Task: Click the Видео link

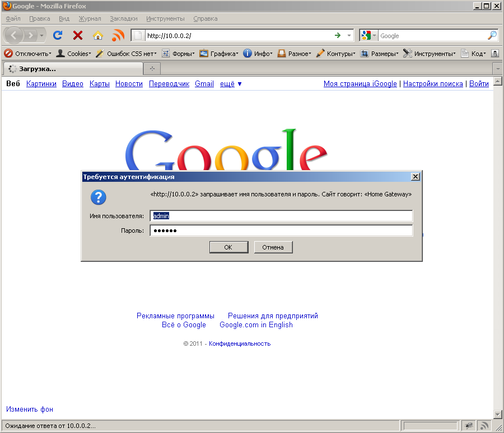Action: point(73,84)
